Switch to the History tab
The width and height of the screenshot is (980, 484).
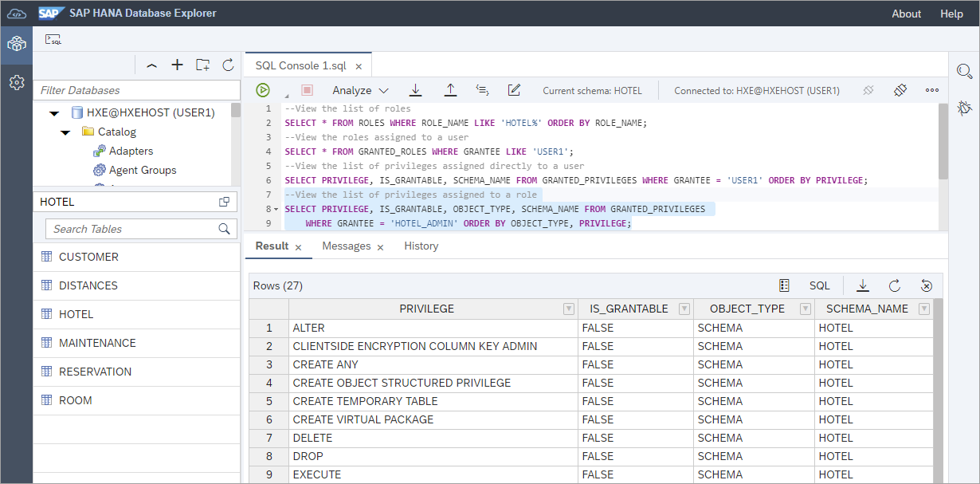click(421, 246)
